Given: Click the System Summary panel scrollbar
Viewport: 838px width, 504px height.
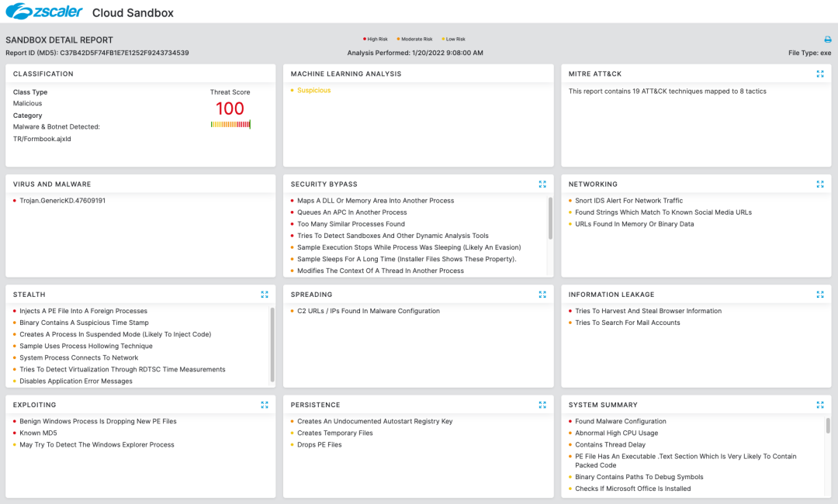Looking at the screenshot, I should 828,426.
